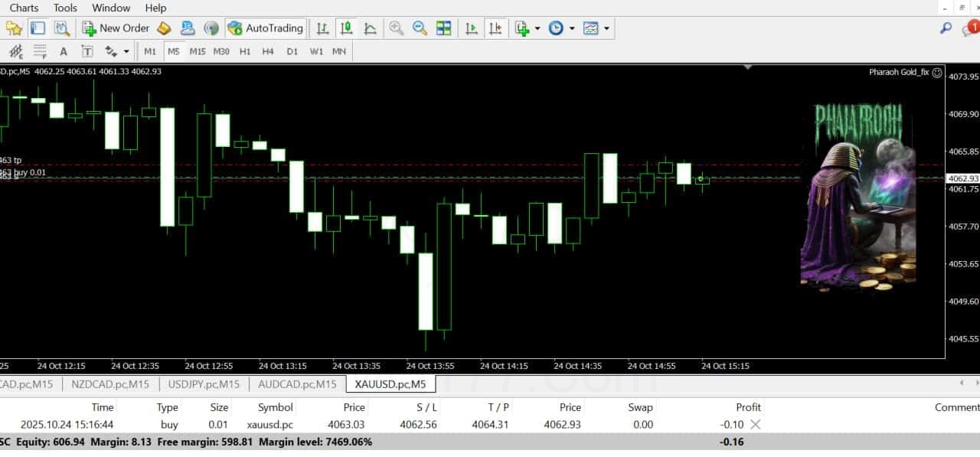The height and width of the screenshot is (457, 980).
Task: Open the chat notifications icon
Action: (x=970, y=28)
